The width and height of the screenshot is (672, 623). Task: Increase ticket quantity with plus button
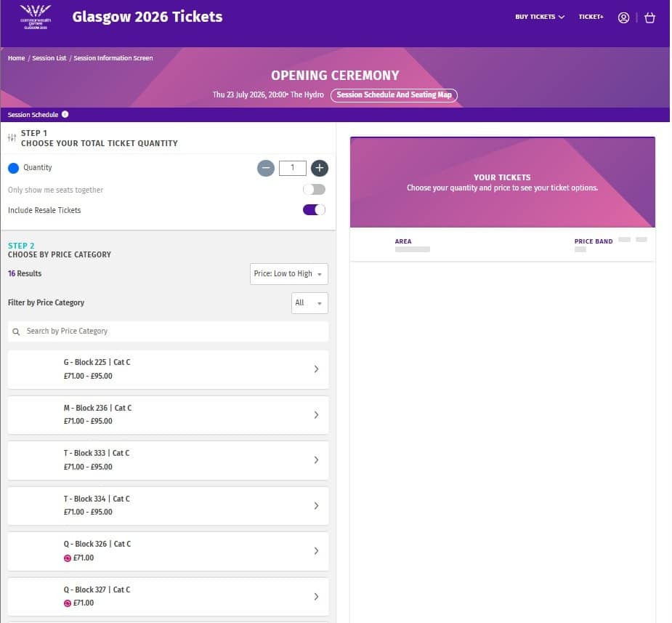click(319, 168)
